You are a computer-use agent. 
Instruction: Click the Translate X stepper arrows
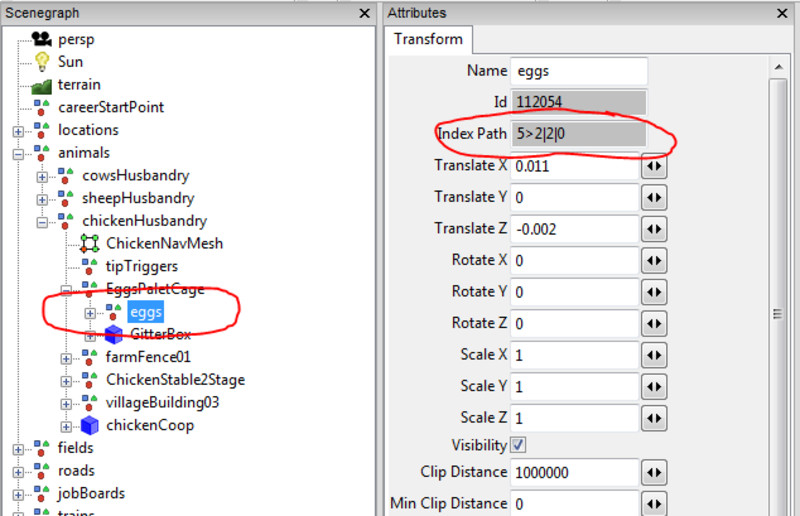coord(654,166)
